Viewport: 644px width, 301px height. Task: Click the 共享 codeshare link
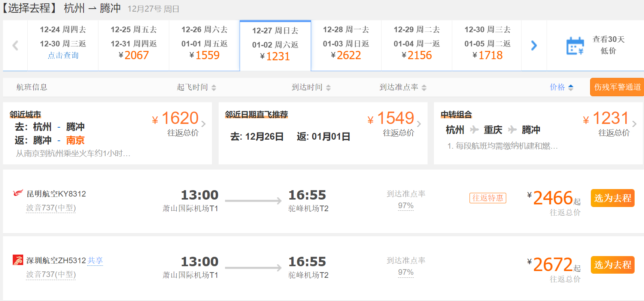click(x=95, y=261)
